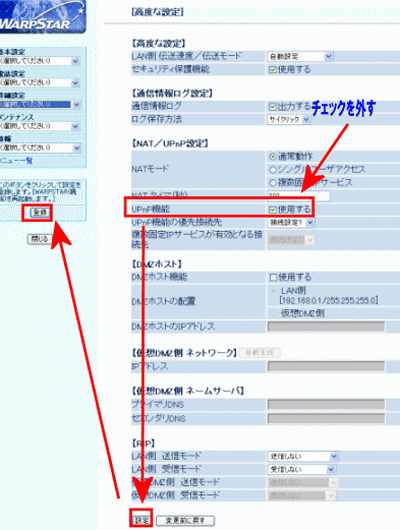Open the 基本設定 menu dropdown
The image size is (400, 530).
click(x=39, y=61)
